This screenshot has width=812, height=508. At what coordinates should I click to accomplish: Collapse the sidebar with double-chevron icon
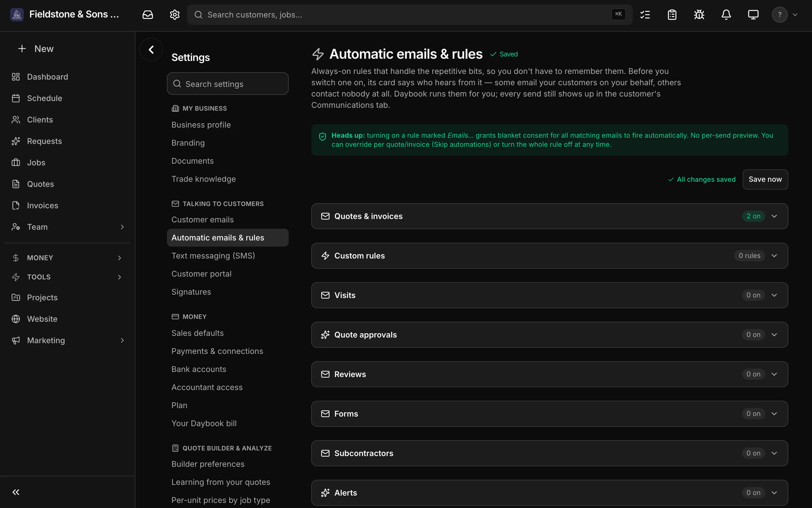click(16, 492)
